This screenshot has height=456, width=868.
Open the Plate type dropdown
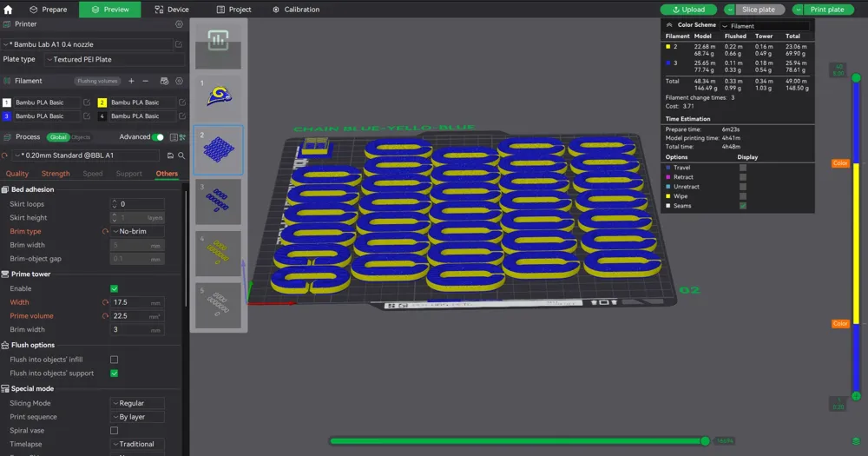click(x=115, y=59)
